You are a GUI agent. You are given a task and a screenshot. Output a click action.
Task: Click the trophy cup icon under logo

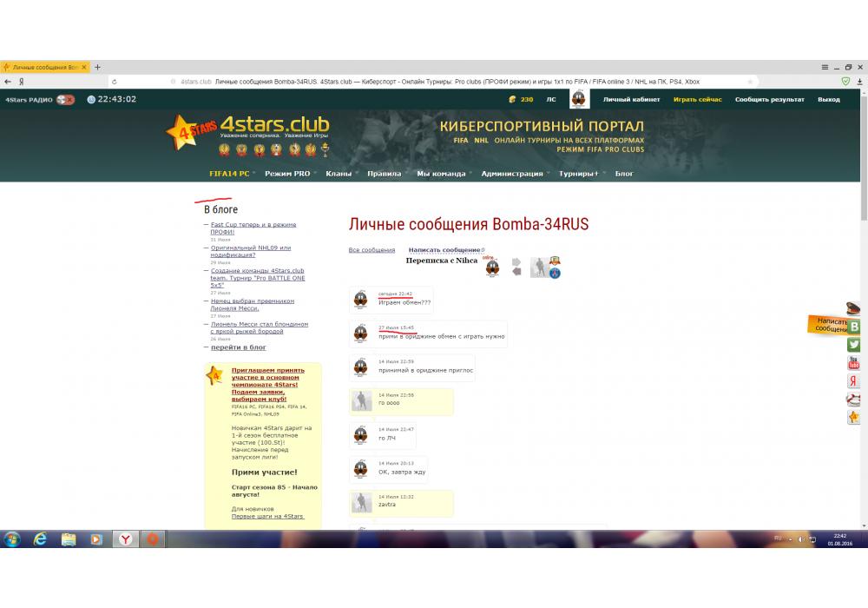pos(325,149)
